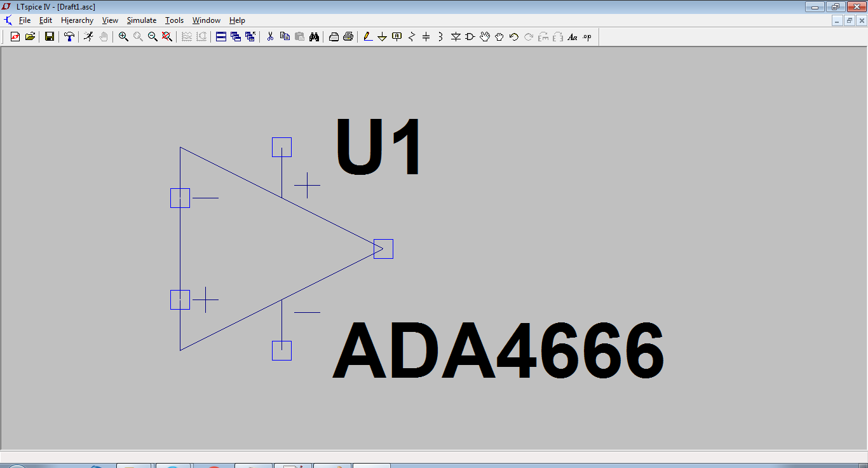Select the U1 reference designator text
Viewport: 868px width, 468px height.
click(379, 148)
